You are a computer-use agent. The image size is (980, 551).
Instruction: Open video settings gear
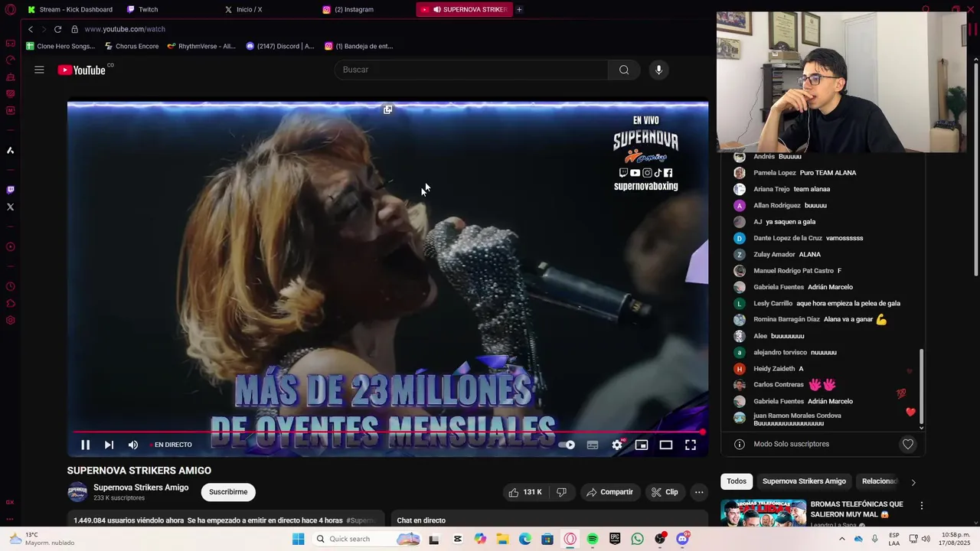[617, 445]
